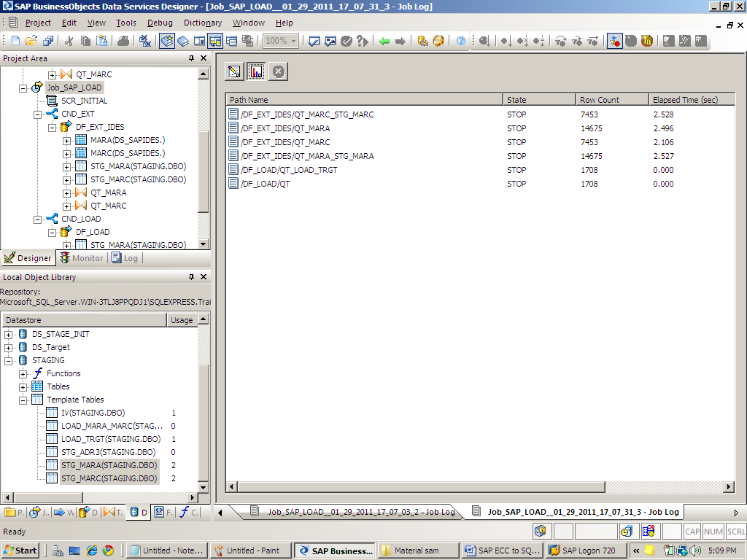Click the green Back arrow icon
Image resolution: width=747 pixels, height=560 pixels.
pyautogui.click(x=384, y=42)
